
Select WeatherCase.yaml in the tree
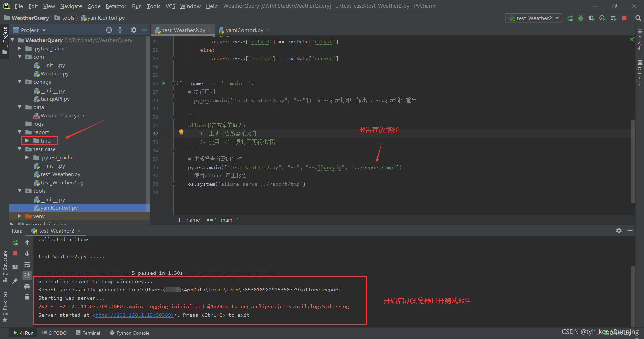coord(63,115)
